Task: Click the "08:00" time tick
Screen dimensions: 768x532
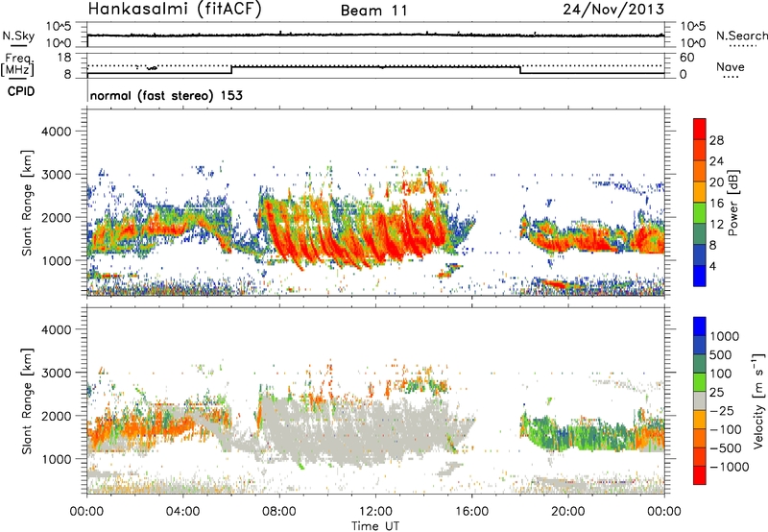Action: tap(279, 512)
